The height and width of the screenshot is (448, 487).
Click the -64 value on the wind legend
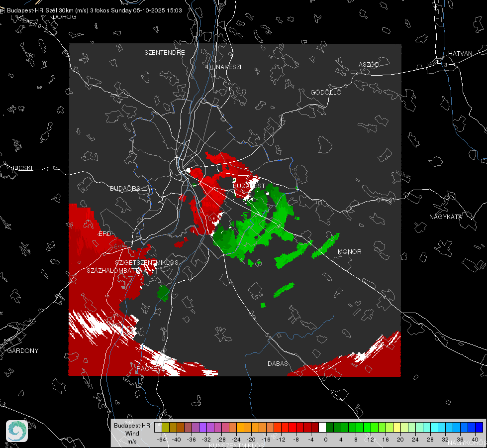[x=162, y=440]
